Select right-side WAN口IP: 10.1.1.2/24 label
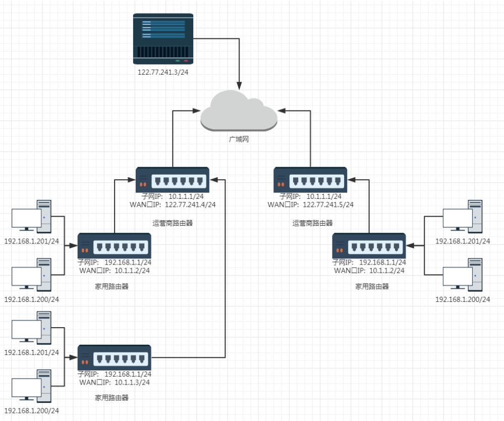 click(x=369, y=271)
